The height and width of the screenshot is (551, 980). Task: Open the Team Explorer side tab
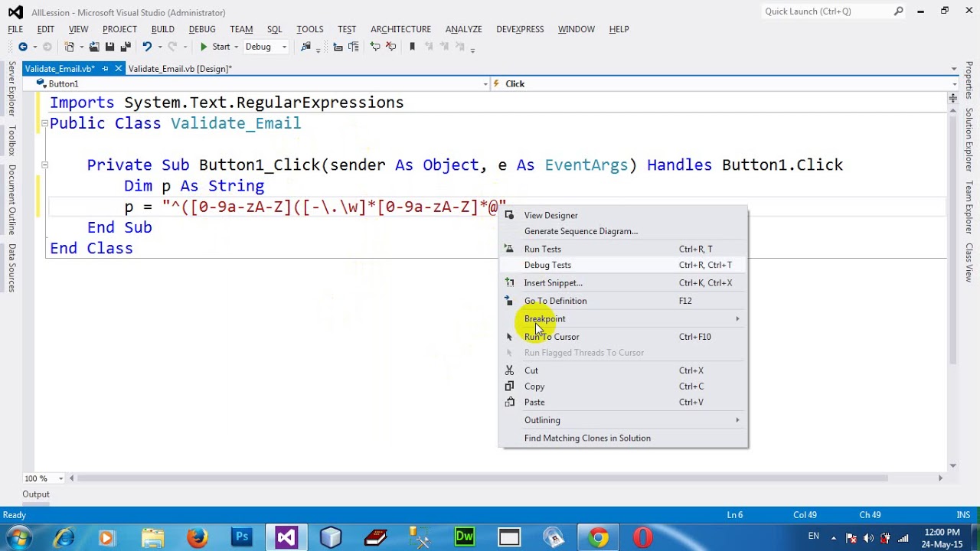click(x=969, y=207)
